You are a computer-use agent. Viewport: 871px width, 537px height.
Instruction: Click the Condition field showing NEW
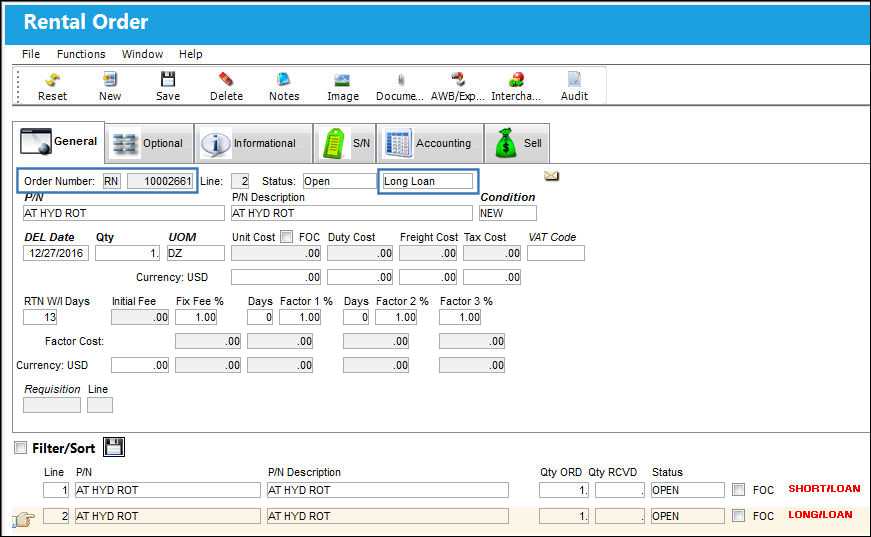(508, 213)
